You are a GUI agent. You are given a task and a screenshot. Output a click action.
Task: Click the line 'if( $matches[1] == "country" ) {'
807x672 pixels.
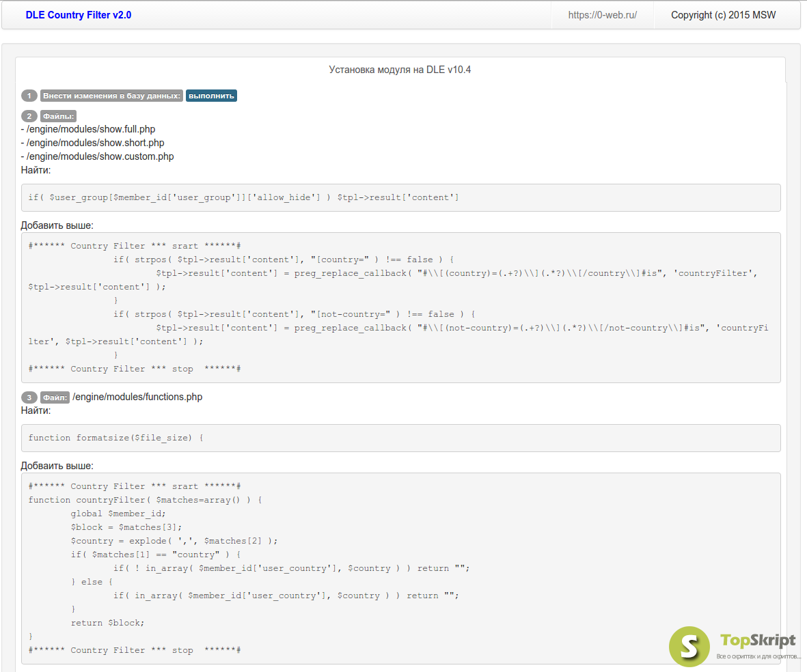[156, 555]
